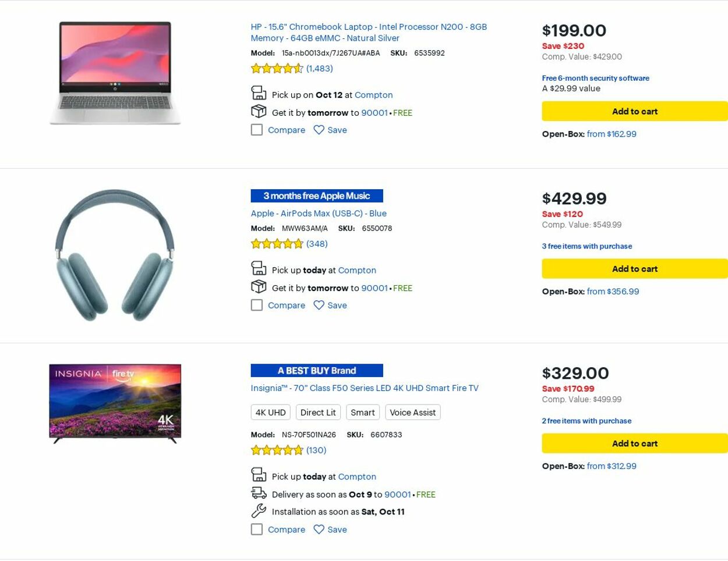Viewport: 728px width, 561px height.
Task: Tick the Compare checkbox for AirPods Max
Action: coord(257,305)
